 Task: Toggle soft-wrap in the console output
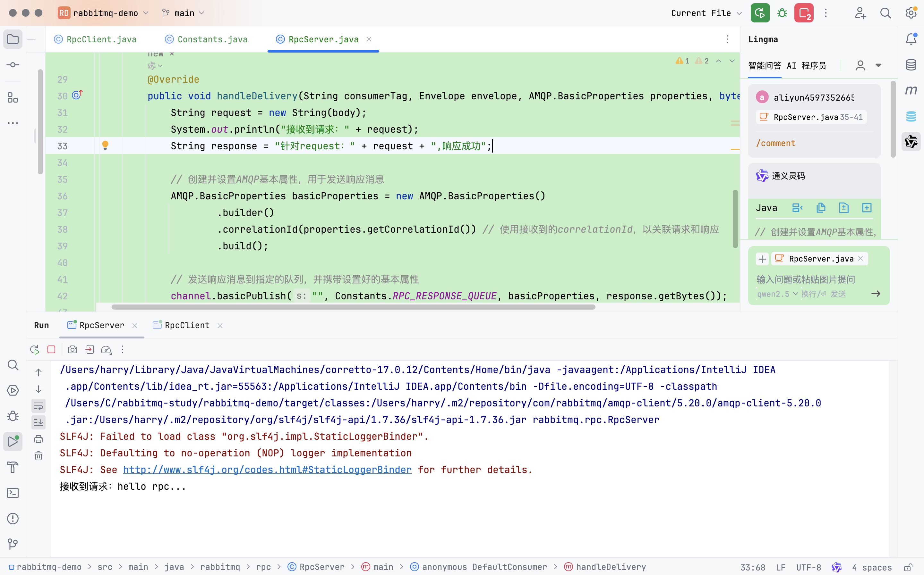coord(38,406)
